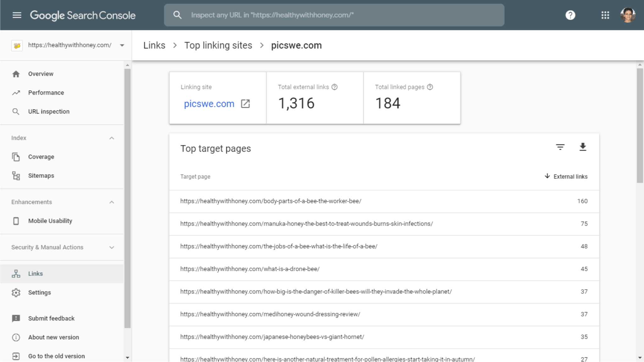Click the Performance trend icon
Viewport: 644px width, 362px height.
coord(16,93)
